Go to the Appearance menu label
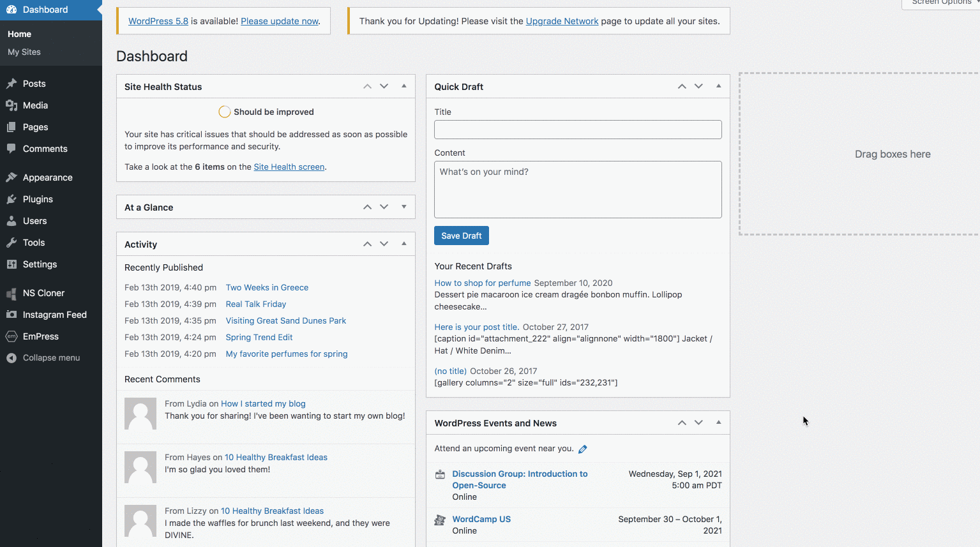This screenshot has width=980, height=547. pyautogui.click(x=48, y=177)
